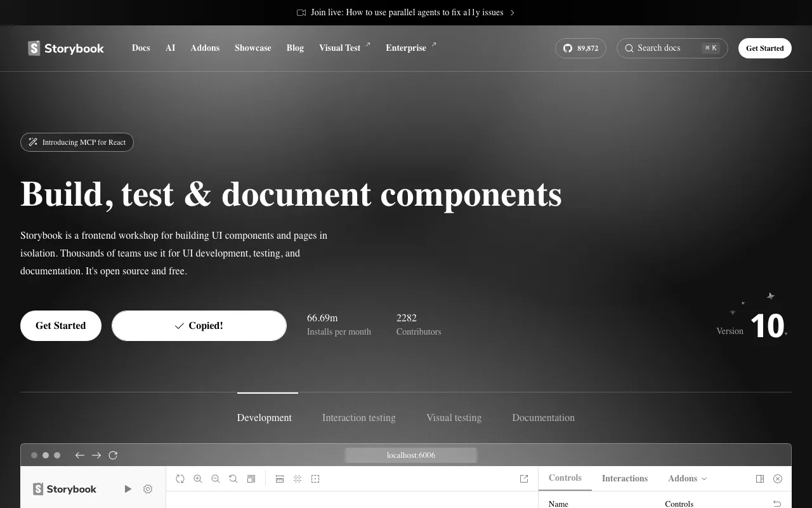The width and height of the screenshot is (812, 508).
Task: Expand the Addons dropdown in the addon panel
Action: coord(688,479)
